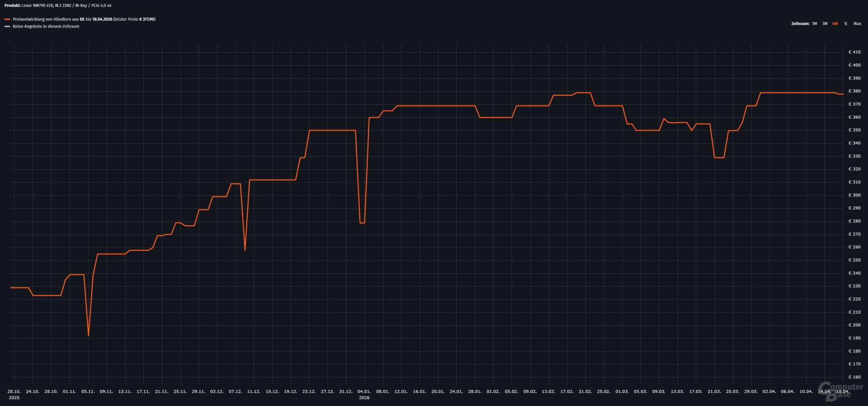
Task: Click the € 250 price axis label
Action: pyautogui.click(x=854, y=260)
